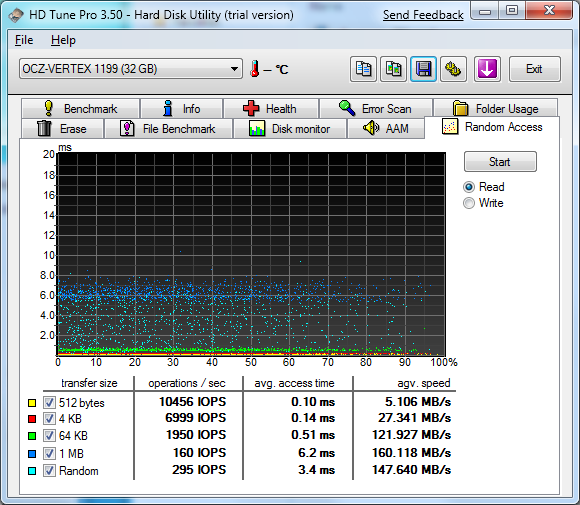Open the options wrench icon

453,69
